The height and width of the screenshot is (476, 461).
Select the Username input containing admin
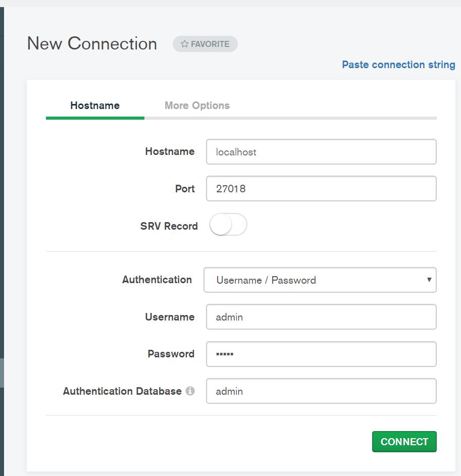[321, 317]
